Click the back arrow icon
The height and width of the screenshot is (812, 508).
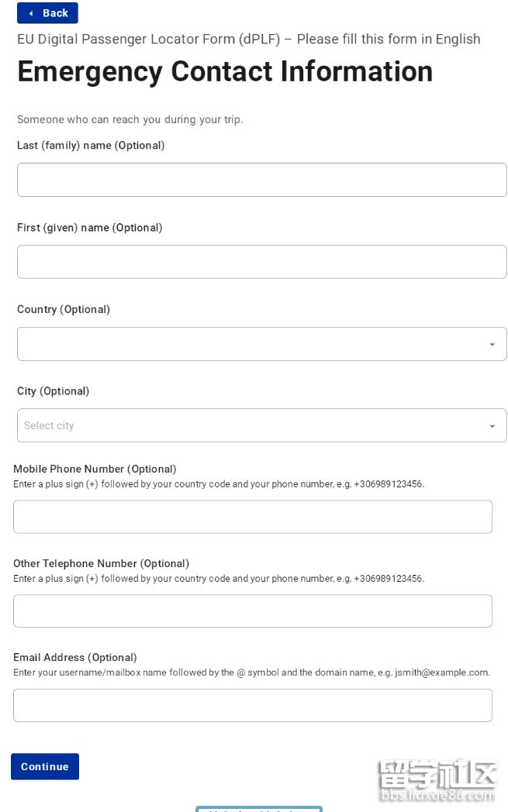pyautogui.click(x=31, y=13)
